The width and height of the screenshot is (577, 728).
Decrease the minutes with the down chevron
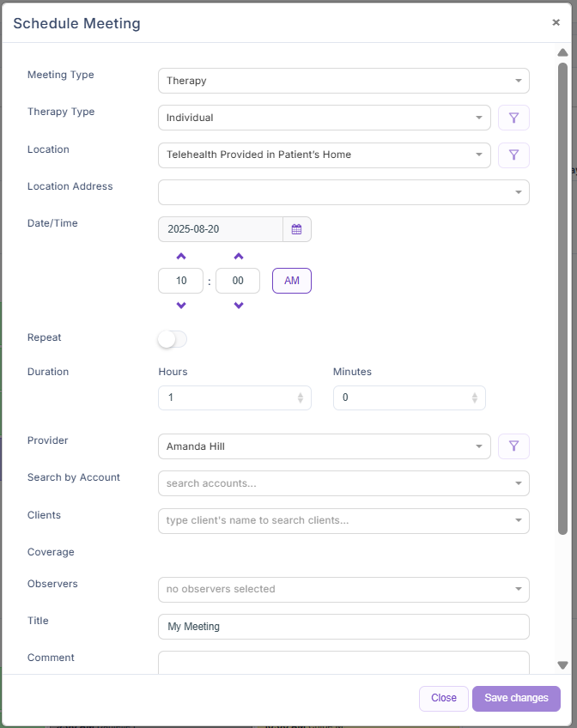[238, 306]
